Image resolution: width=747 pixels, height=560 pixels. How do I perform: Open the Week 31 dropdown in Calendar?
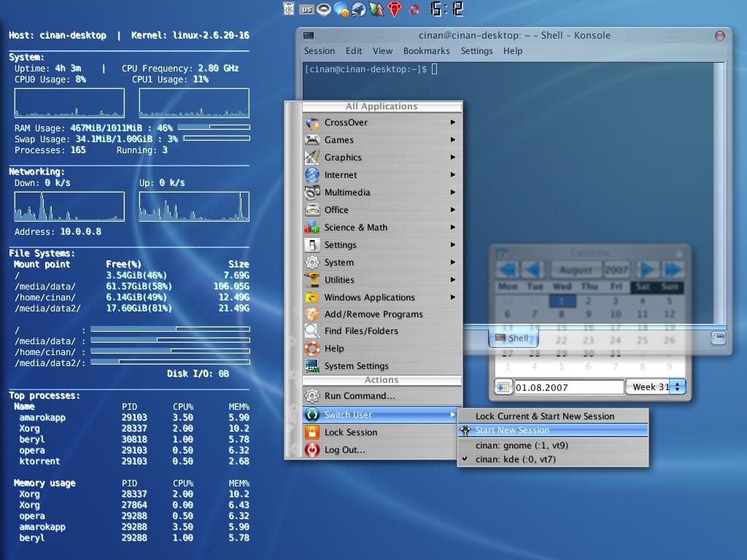[x=656, y=387]
